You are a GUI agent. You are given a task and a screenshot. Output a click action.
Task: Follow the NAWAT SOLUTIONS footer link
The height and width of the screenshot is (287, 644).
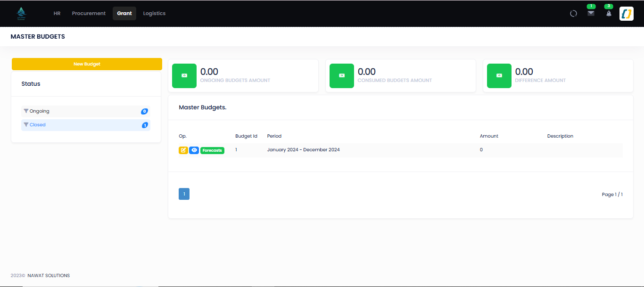tap(49, 276)
